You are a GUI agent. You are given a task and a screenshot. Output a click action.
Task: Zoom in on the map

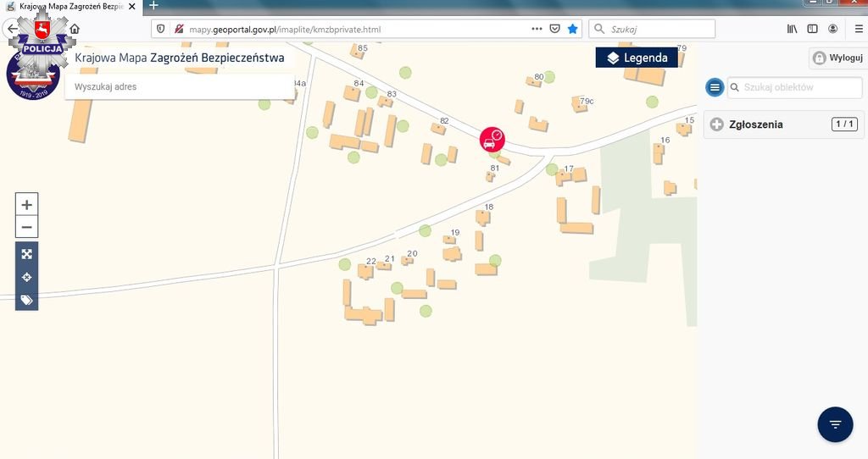pyautogui.click(x=26, y=205)
